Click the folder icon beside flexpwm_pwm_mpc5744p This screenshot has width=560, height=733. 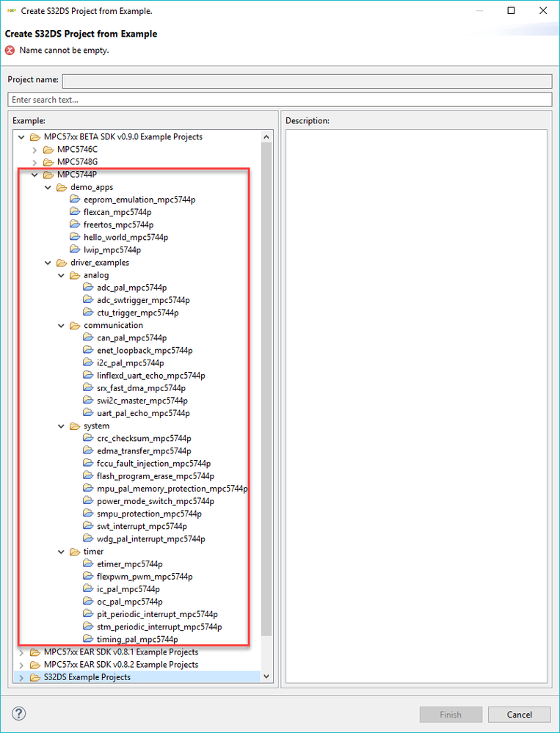(88, 577)
